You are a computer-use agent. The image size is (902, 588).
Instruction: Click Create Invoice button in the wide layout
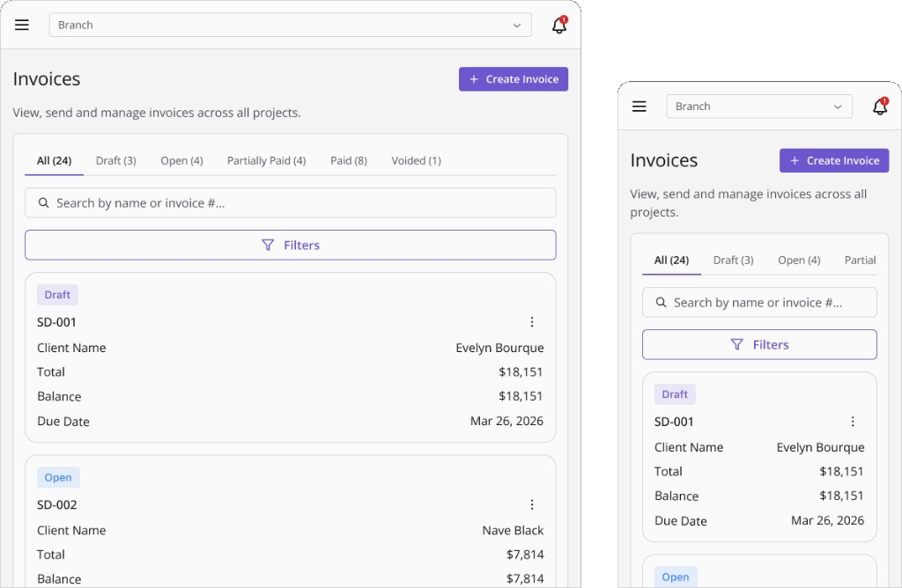[514, 79]
